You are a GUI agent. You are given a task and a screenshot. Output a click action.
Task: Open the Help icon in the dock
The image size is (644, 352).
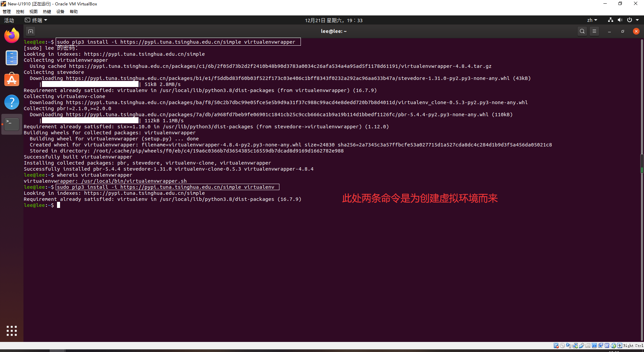12,102
